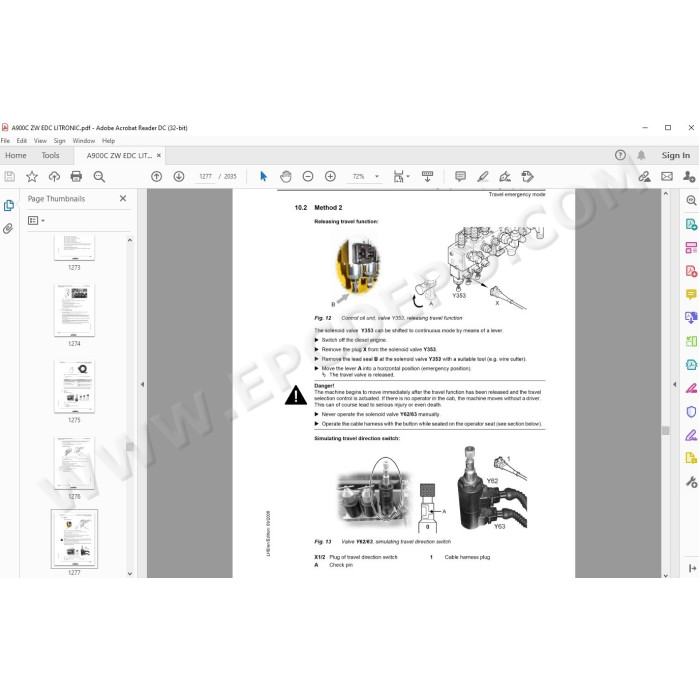
Task: Open the Window menu
Action: tap(83, 141)
